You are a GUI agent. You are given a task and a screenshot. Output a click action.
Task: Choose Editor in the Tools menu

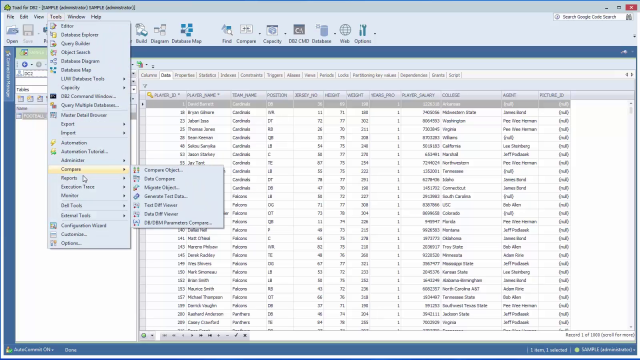89,26
